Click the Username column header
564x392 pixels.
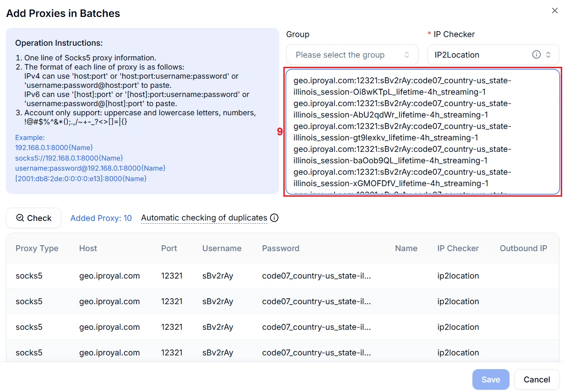[x=222, y=248]
